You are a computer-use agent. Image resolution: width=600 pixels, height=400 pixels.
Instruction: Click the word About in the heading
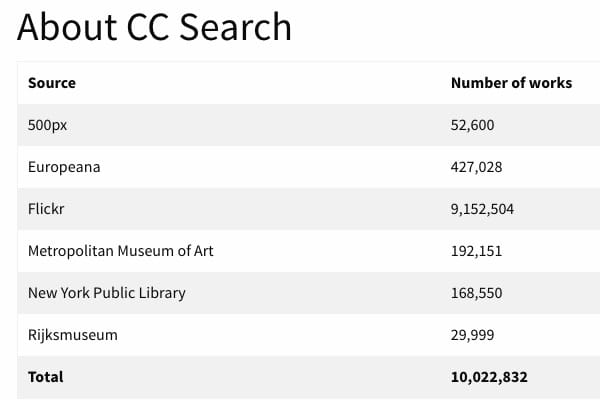click(67, 27)
